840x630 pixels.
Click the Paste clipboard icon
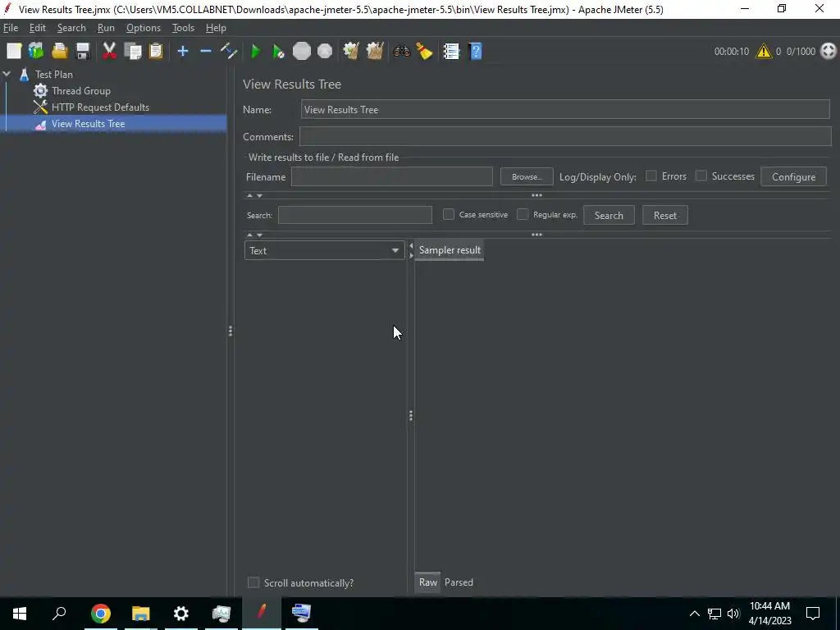(155, 52)
